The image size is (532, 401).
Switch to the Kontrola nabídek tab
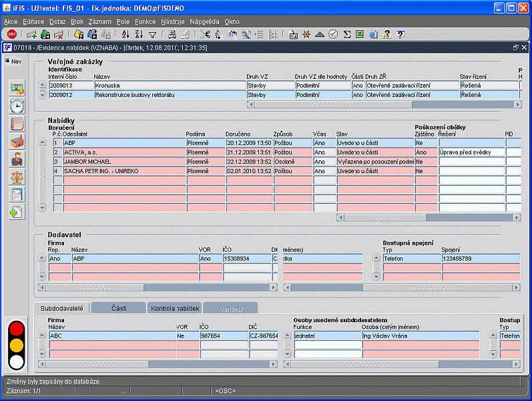[175, 308]
